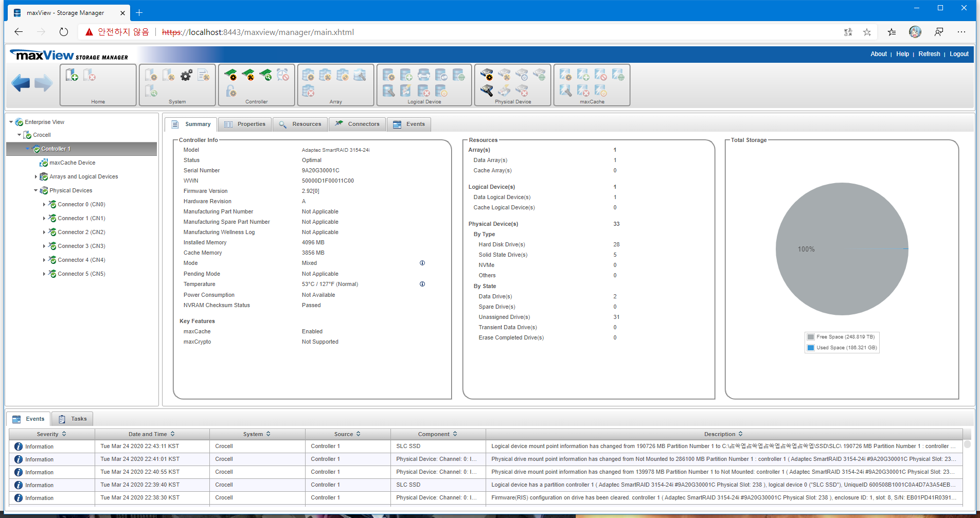Click controller card with magnifier rescan icon

click(266, 76)
